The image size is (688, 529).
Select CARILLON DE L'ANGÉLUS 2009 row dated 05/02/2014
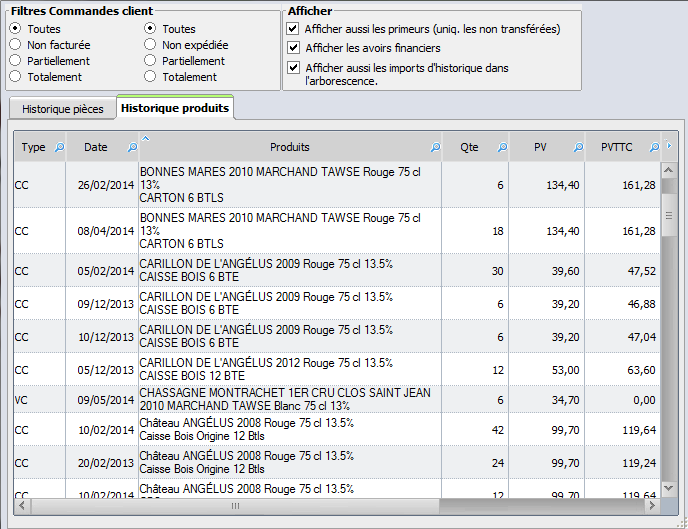(337, 271)
